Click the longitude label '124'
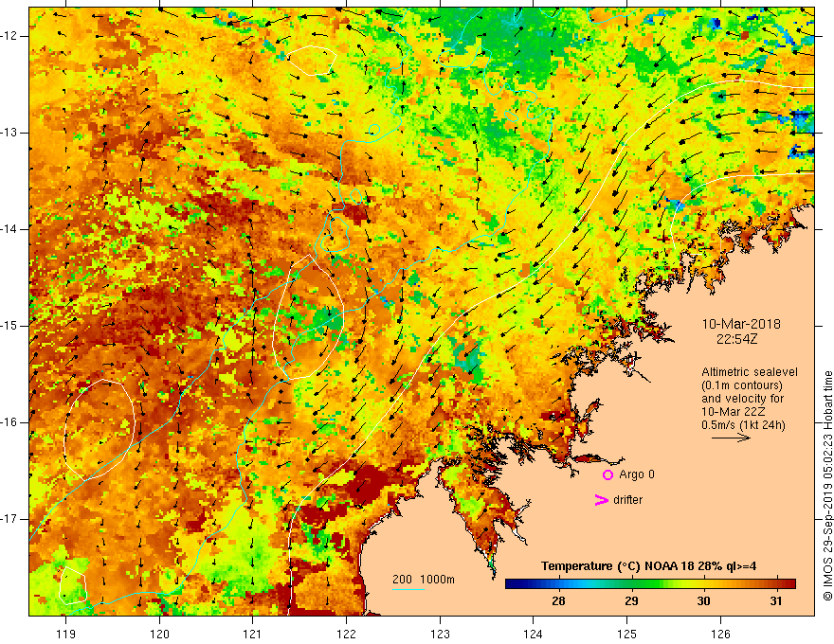 (x=533, y=634)
